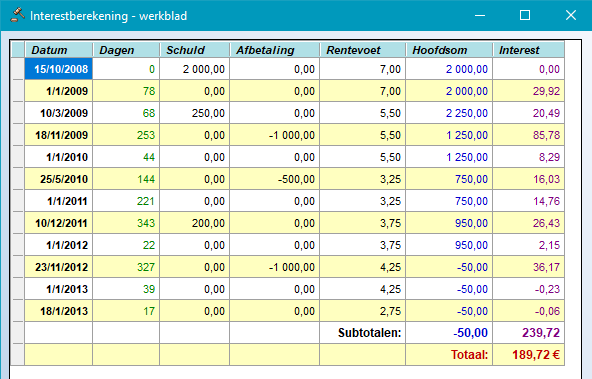
Task: Maximize the Interestberekening window
Action: click(x=525, y=15)
